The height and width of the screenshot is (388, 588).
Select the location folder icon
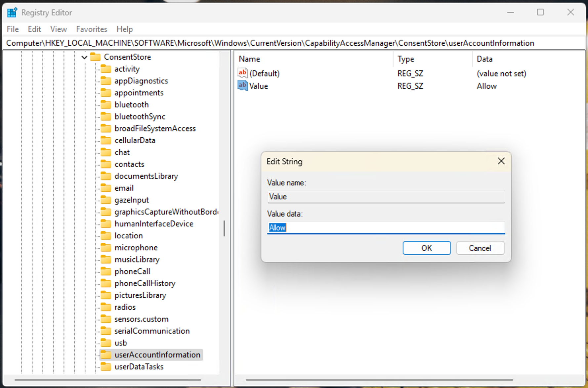106,235
